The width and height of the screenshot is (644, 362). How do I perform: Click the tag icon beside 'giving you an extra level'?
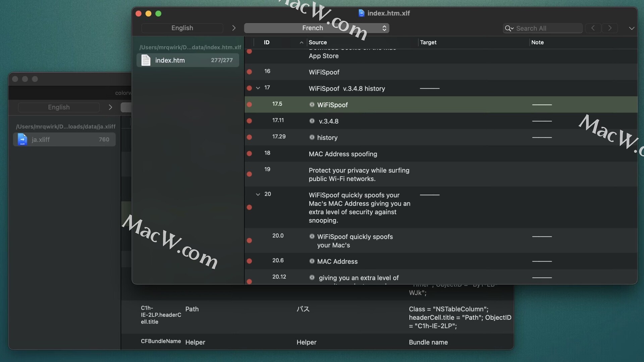312,278
